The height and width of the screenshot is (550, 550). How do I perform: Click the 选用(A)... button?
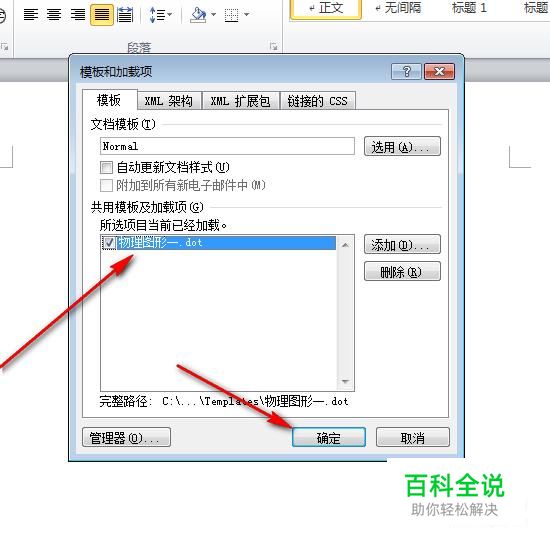click(x=402, y=146)
